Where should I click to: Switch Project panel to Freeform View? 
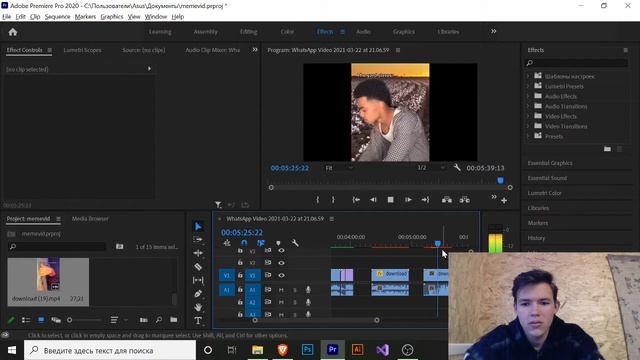pyautogui.click(x=56, y=320)
